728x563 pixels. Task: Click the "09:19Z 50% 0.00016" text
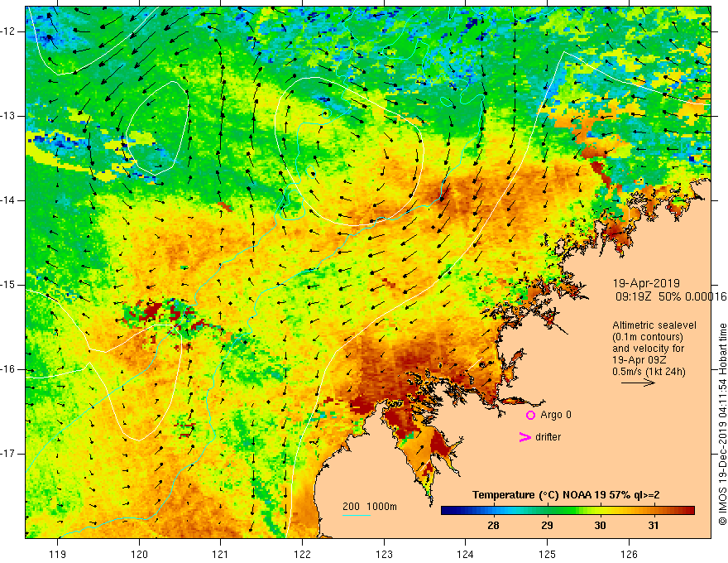coord(671,296)
